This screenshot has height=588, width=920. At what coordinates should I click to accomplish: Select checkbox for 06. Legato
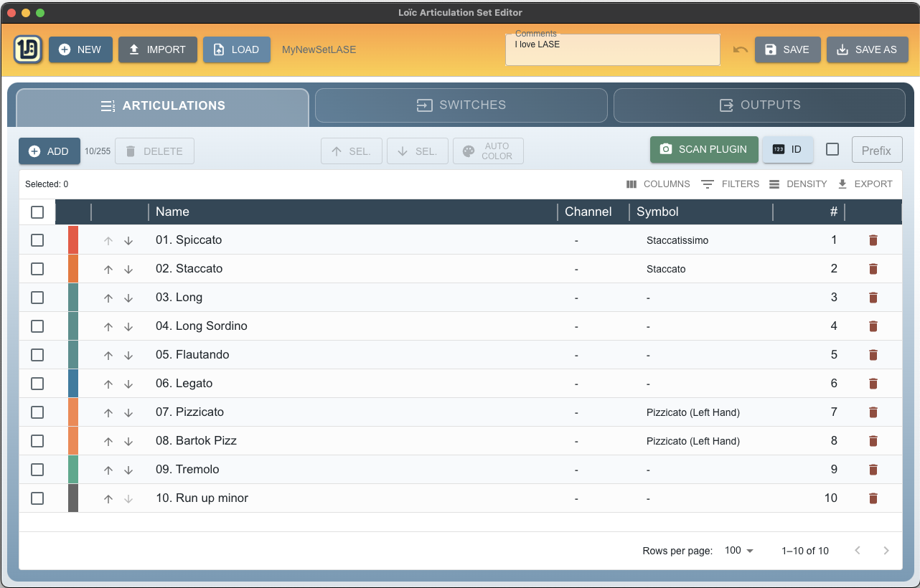click(x=37, y=384)
